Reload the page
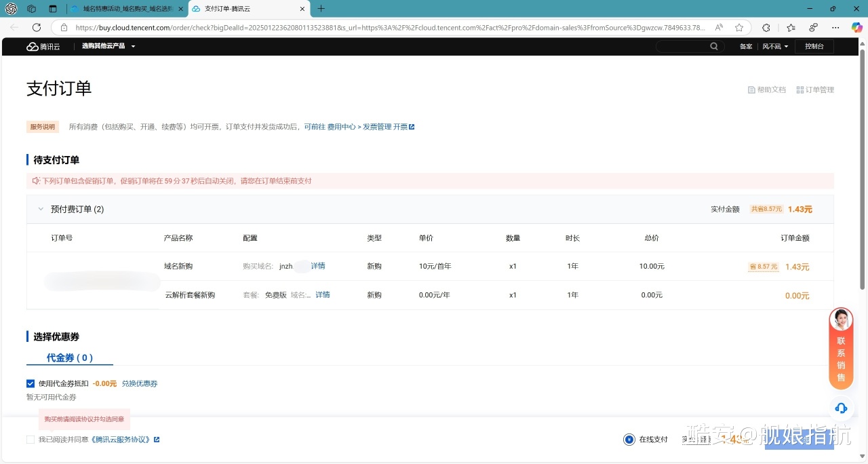Image resolution: width=868 pixels, height=464 pixels. tap(37, 27)
